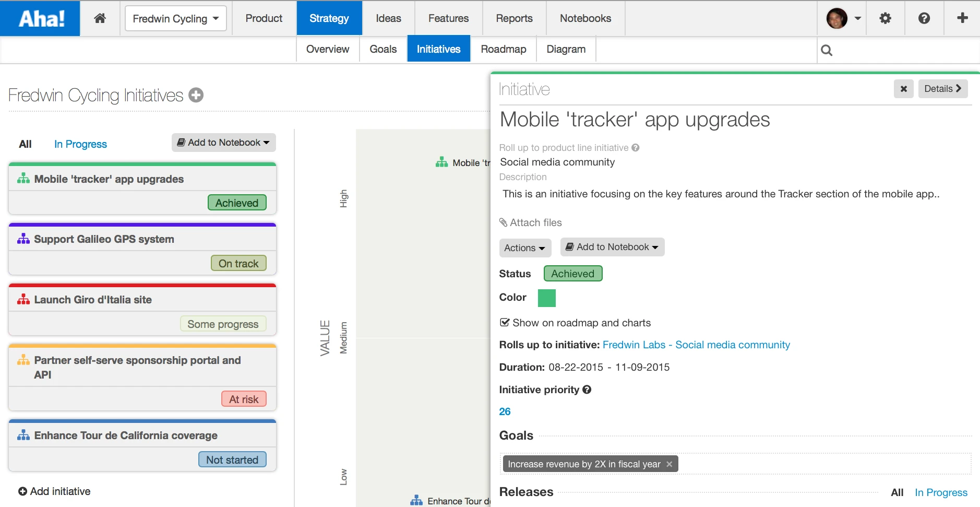Remove the 'Increase revenue by 2X' goal tag
Viewport: 980px width, 507px height.
[x=669, y=464]
